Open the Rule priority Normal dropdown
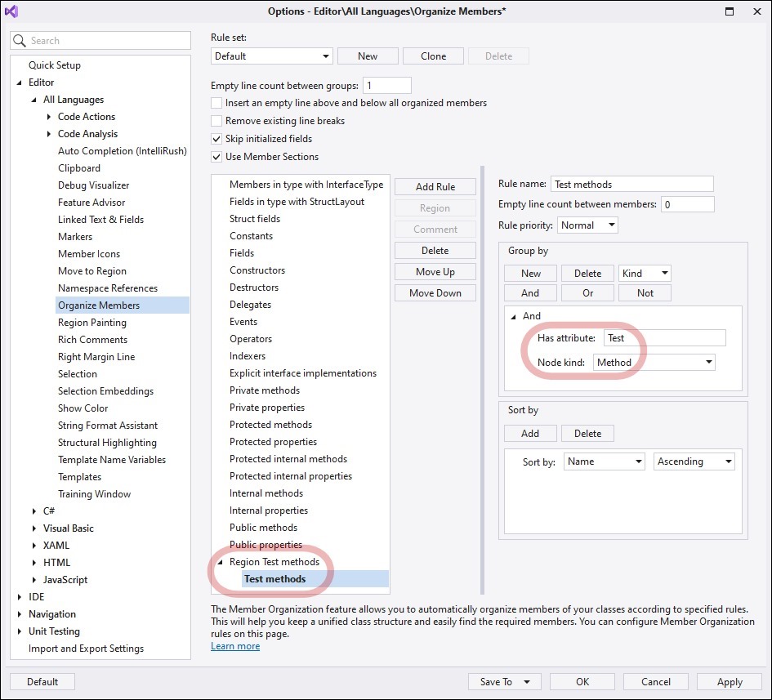Screen dimensions: 772x700 click(587, 225)
